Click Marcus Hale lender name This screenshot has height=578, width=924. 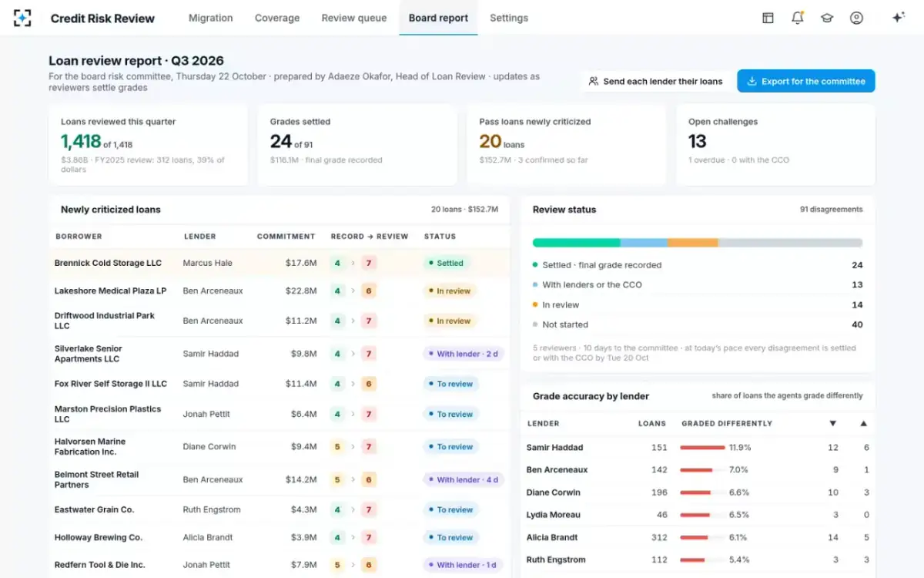point(207,263)
